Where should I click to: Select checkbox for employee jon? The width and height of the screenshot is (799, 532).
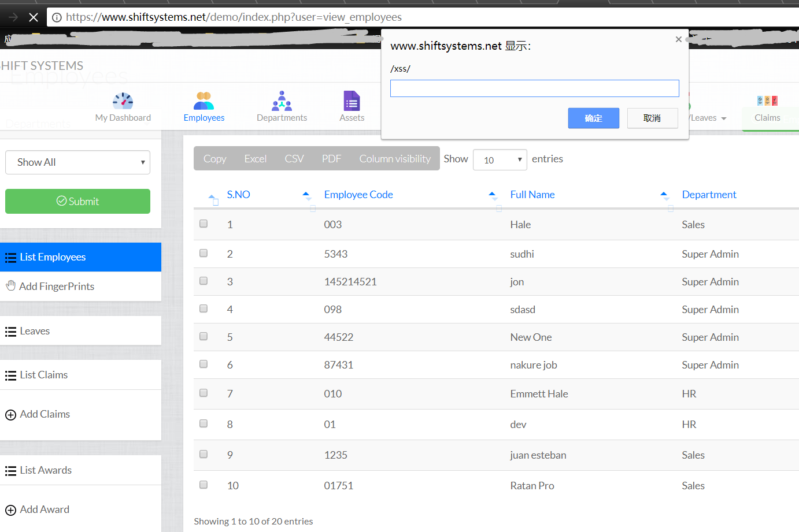[204, 281]
